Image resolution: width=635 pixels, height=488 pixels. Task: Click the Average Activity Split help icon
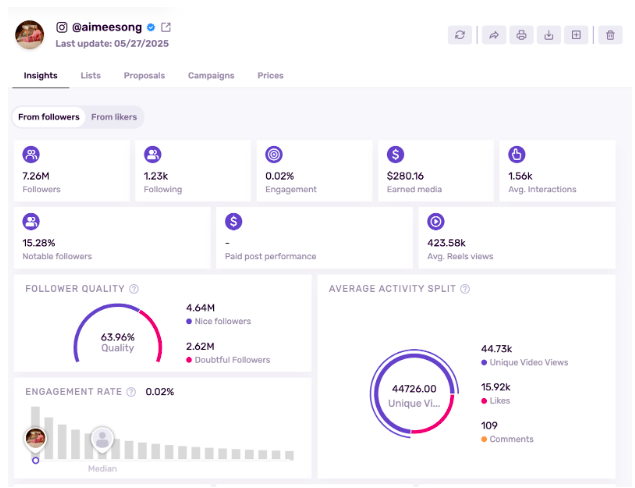(465, 289)
